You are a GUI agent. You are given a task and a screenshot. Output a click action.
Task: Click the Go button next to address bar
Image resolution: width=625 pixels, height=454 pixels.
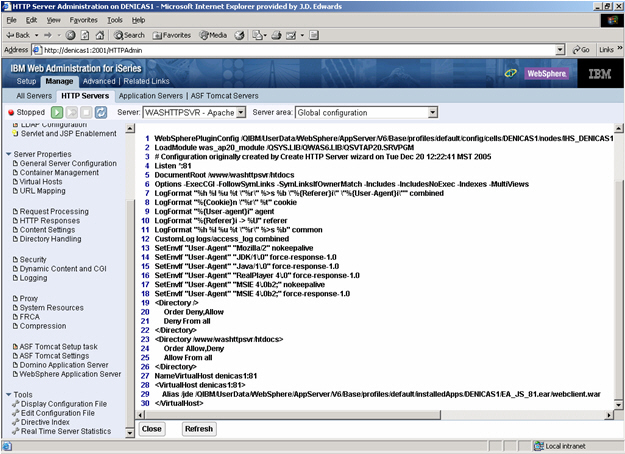click(581, 50)
